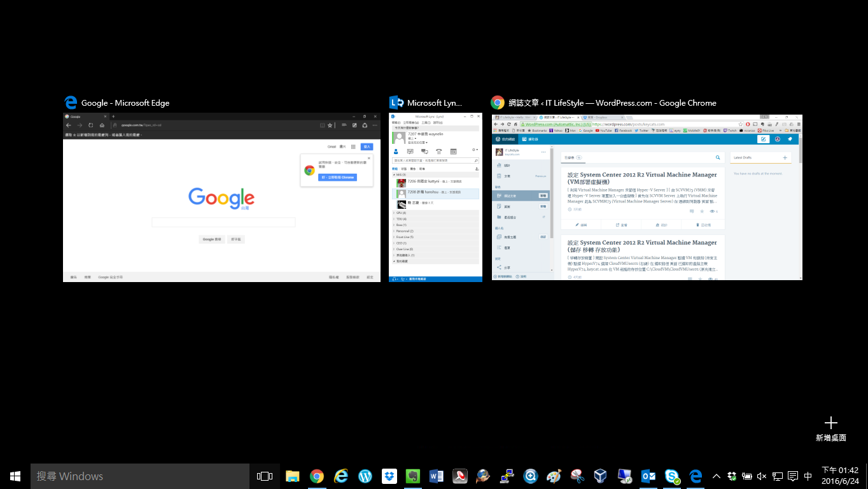Launch Internet Explorer from the taskbar
This screenshot has height=489, width=868.
[341, 476]
